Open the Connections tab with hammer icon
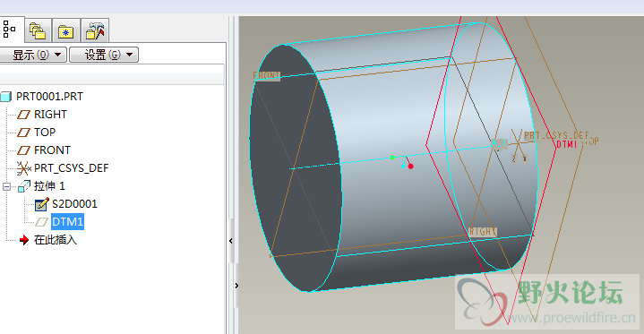This screenshot has height=334, width=644. (x=95, y=31)
